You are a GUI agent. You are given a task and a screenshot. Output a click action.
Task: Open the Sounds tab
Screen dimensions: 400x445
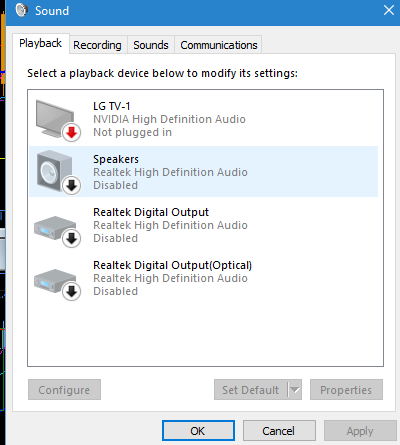pos(151,45)
